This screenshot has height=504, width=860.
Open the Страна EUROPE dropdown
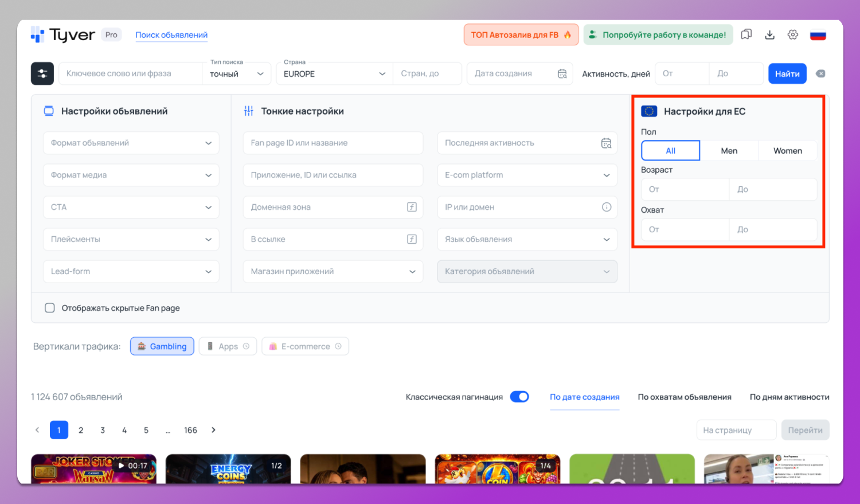click(334, 74)
